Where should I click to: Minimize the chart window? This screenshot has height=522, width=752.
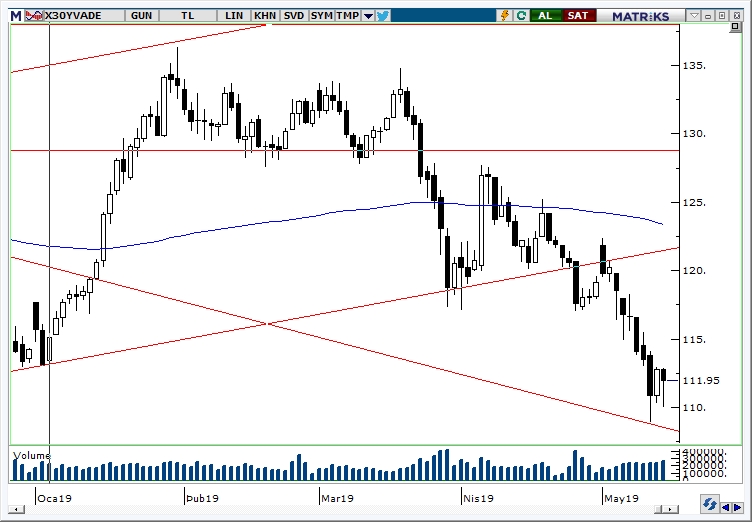[707, 16]
